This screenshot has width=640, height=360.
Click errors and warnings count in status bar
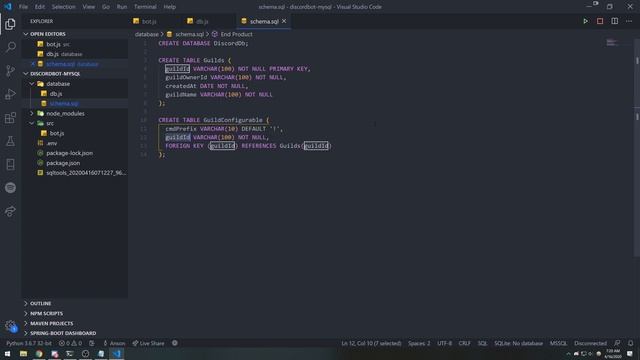pyautogui.click(x=70, y=343)
